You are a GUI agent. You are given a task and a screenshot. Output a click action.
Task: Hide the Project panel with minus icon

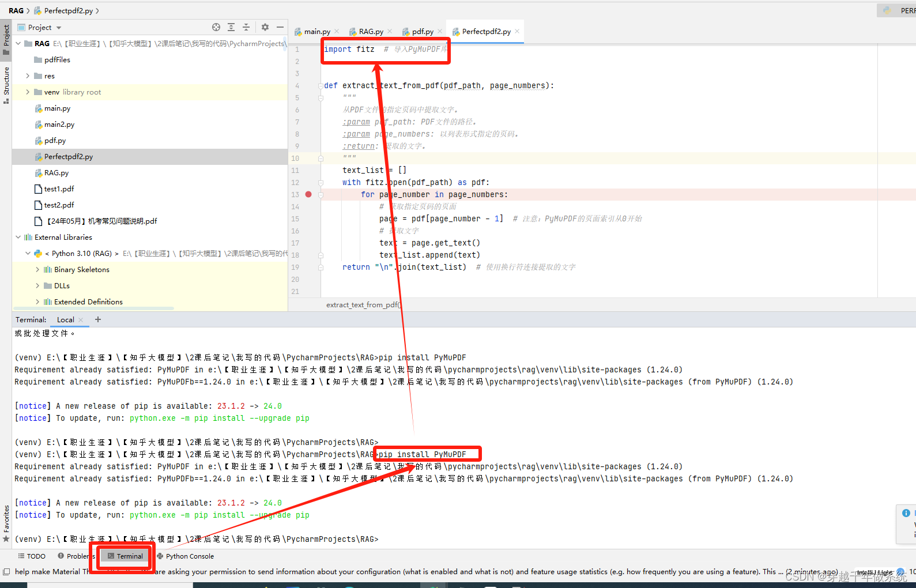(x=280, y=27)
